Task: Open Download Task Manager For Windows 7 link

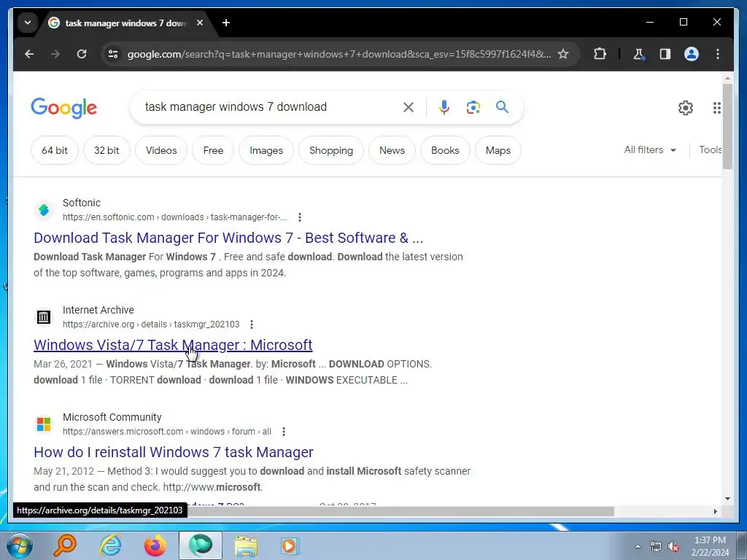Action: point(228,238)
